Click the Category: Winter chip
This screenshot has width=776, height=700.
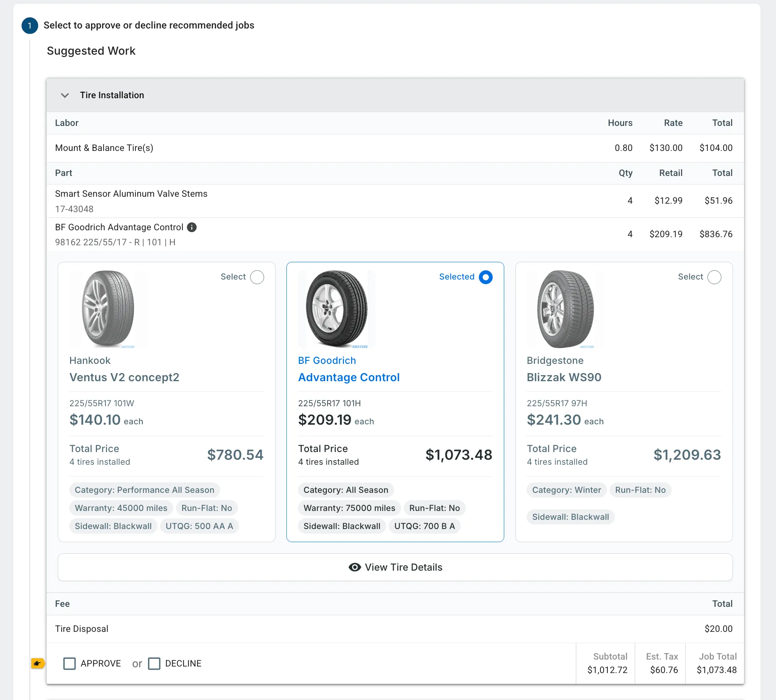tap(567, 490)
